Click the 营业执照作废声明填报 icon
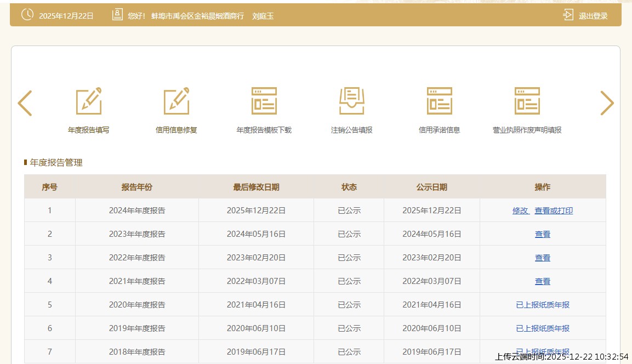The width and height of the screenshot is (632, 364). pos(527,101)
